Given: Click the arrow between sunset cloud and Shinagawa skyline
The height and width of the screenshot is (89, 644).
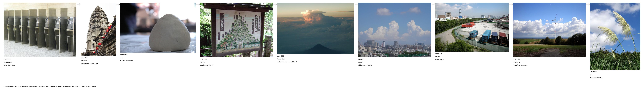Looking at the screenshot, I should click(356, 4).
